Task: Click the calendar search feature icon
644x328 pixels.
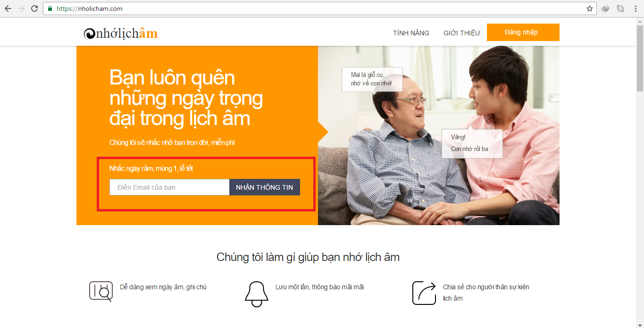Action: pyautogui.click(x=101, y=291)
